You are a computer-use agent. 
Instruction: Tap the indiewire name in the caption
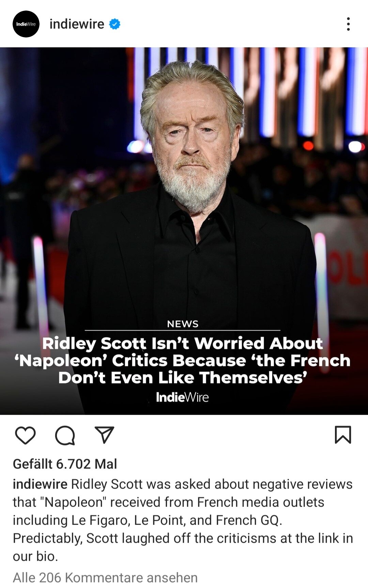40,484
